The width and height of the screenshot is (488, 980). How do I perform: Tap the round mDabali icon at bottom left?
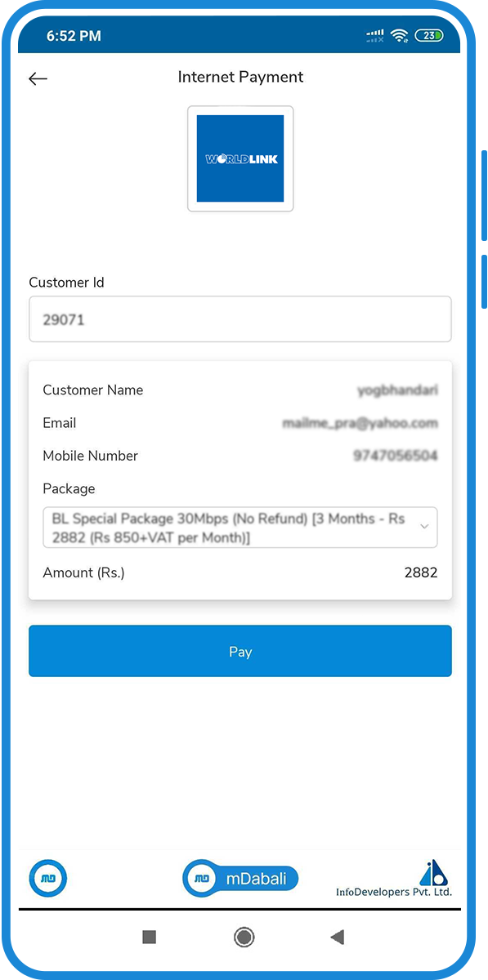[48, 879]
